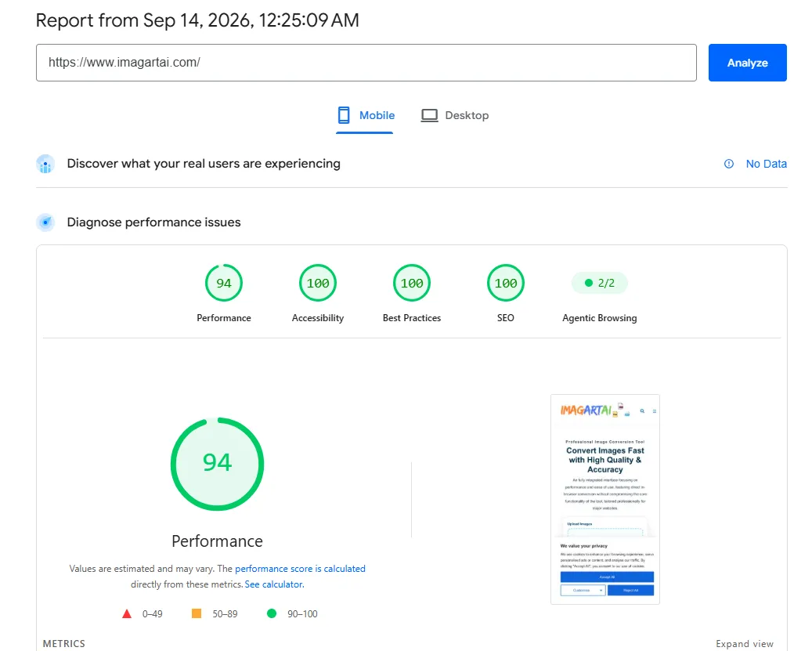Click the orange square 50–89 legend icon
This screenshot has width=812, height=651.
(197, 613)
